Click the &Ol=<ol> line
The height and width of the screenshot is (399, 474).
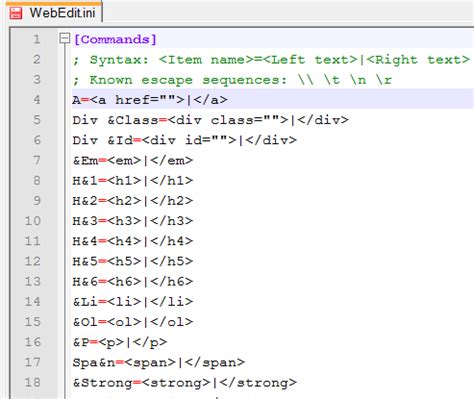[133, 322]
